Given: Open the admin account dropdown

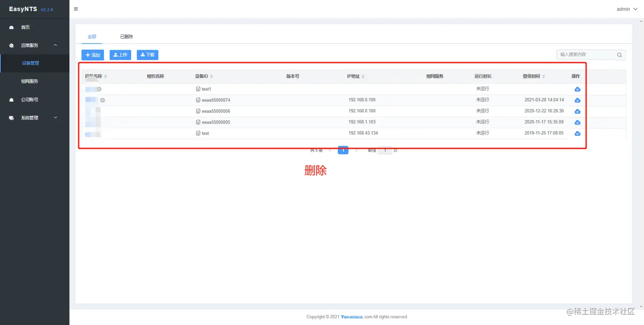Looking at the screenshot, I should pos(627,9).
